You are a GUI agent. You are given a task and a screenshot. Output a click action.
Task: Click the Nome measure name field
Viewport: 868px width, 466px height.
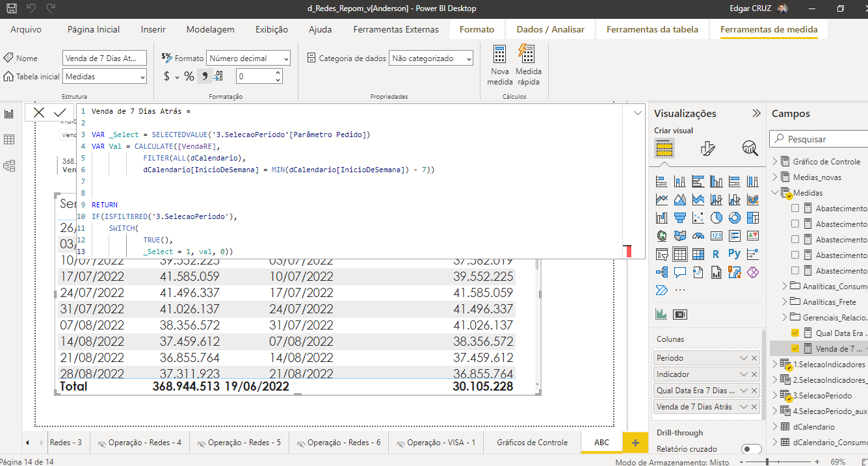point(105,58)
